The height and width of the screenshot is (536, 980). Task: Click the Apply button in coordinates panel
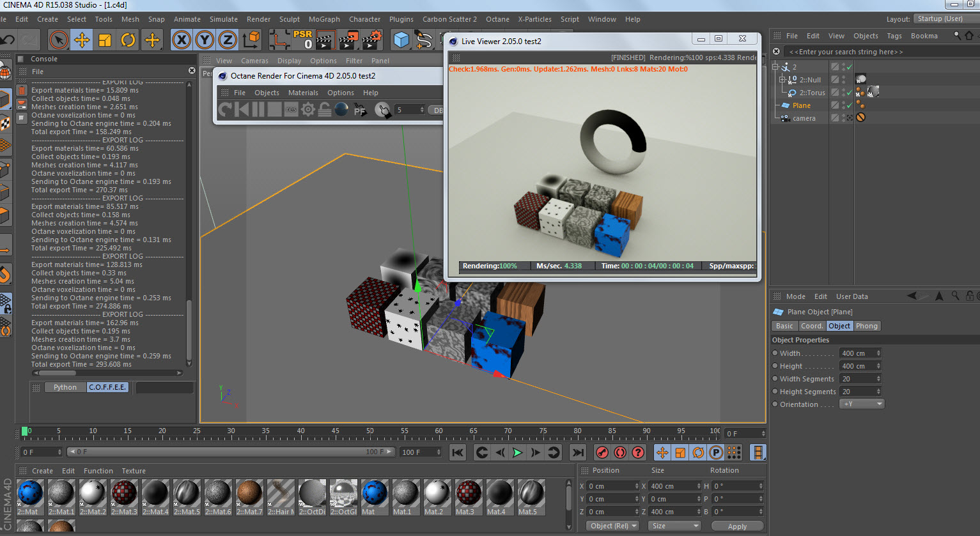[737, 526]
